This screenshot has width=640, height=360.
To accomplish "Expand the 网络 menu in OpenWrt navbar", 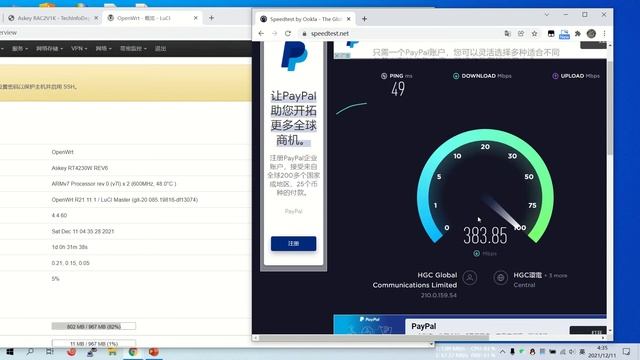I will coord(103,49).
